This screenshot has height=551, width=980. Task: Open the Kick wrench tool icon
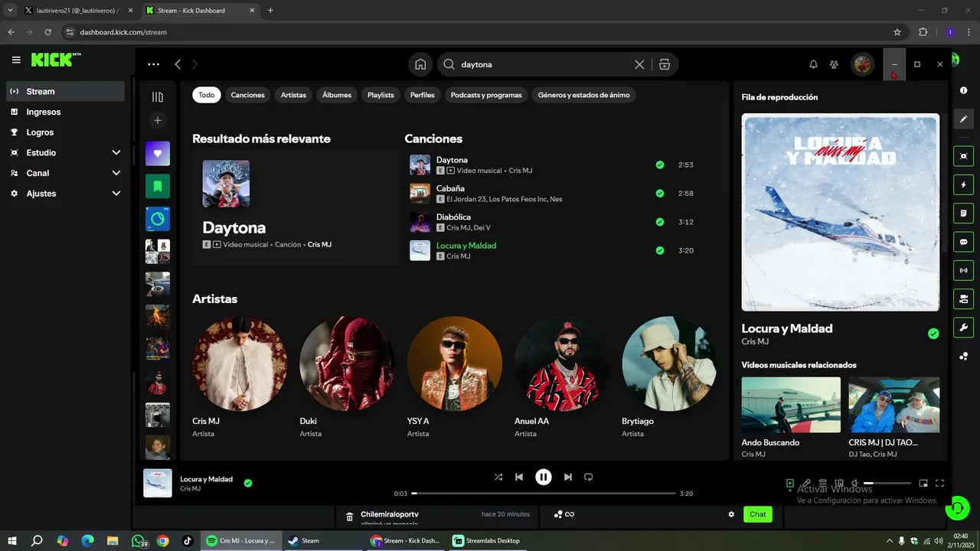pyautogui.click(x=963, y=328)
